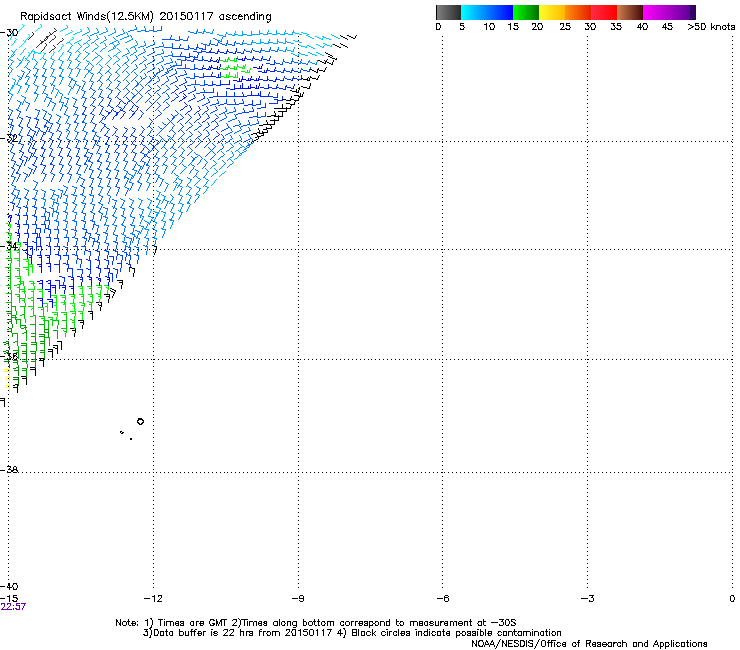The height and width of the screenshot is (650, 740).
Task: Click the '-38' latitude axis label
Action: 9,470
